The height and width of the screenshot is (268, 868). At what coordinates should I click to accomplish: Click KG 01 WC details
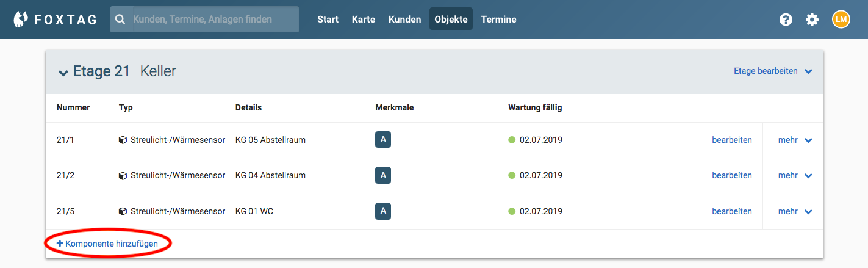tap(254, 212)
